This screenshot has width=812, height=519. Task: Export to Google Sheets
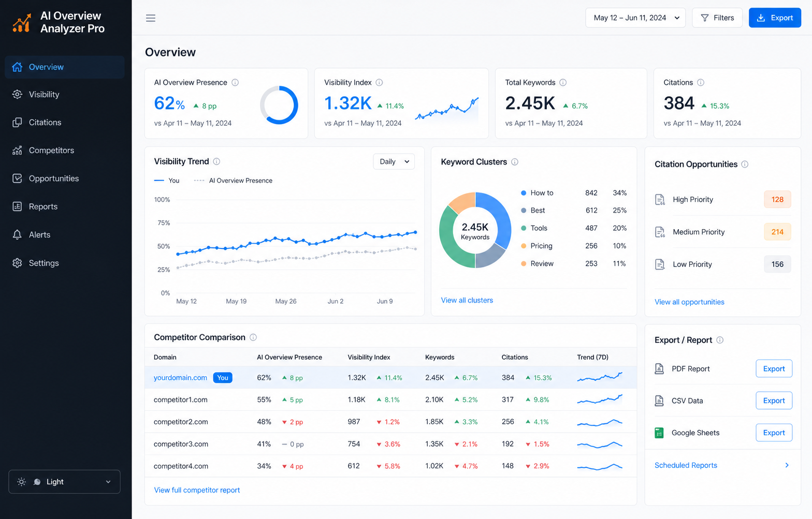pyautogui.click(x=774, y=433)
